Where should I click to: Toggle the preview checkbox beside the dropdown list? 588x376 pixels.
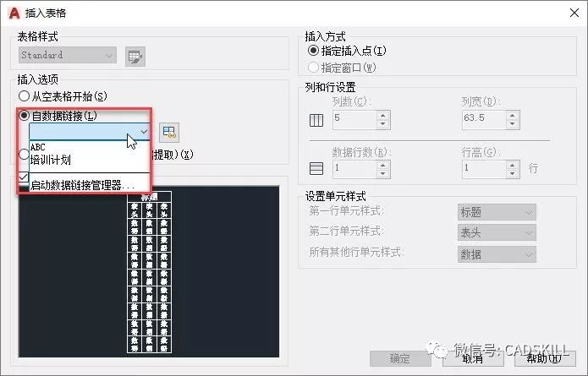(23, 177)
